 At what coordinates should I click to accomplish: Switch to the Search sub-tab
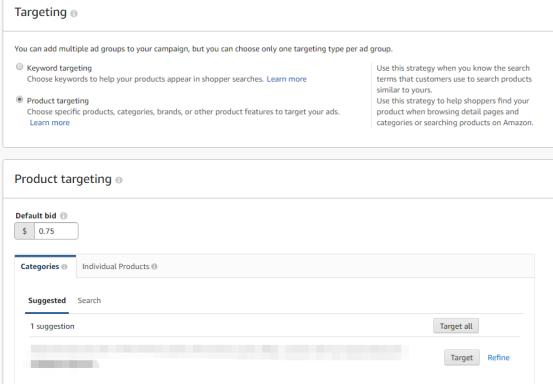pyautogui.click(x=89, y=300)
